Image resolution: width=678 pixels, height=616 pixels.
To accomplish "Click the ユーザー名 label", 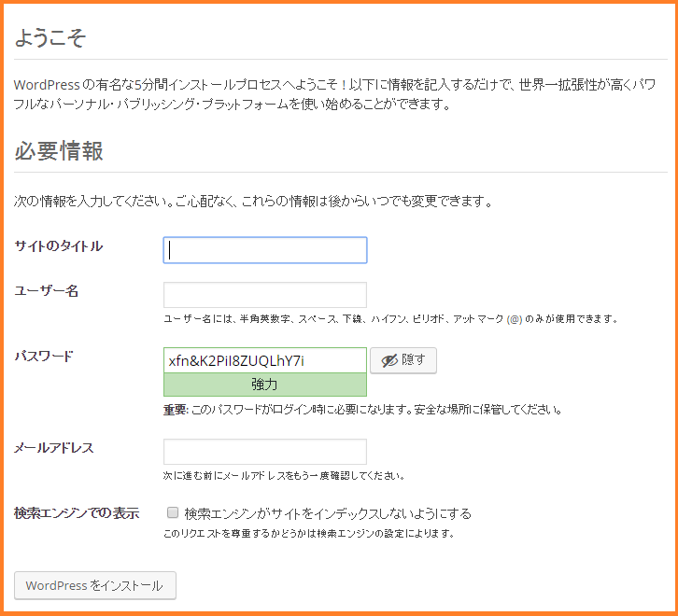I will [x=47, y=291].
